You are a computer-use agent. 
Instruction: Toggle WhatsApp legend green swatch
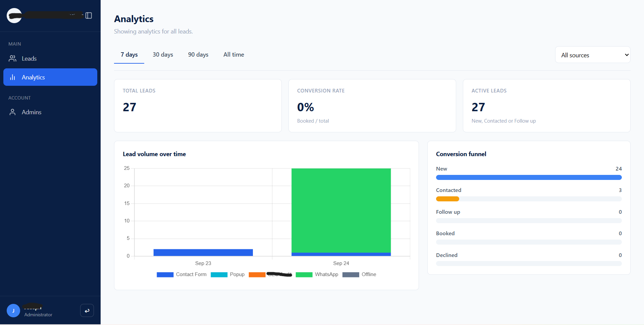coord(304,275)
